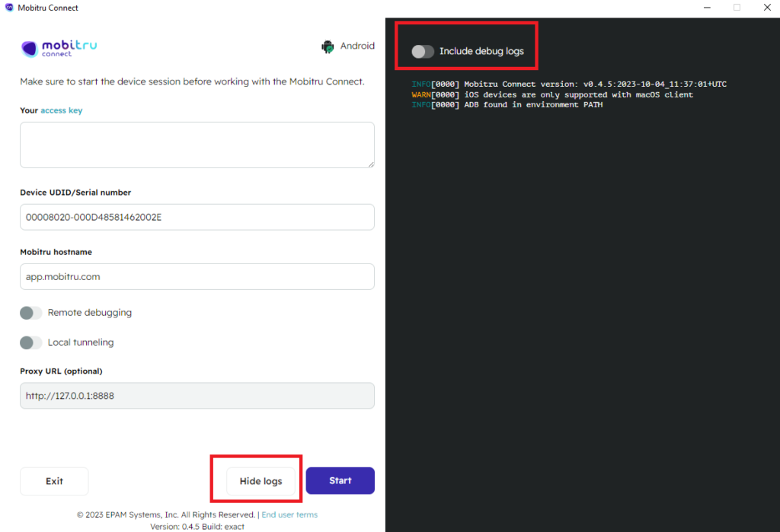
Task: Click the Mobitru app icon in the title bar
Action: point(8,8)
